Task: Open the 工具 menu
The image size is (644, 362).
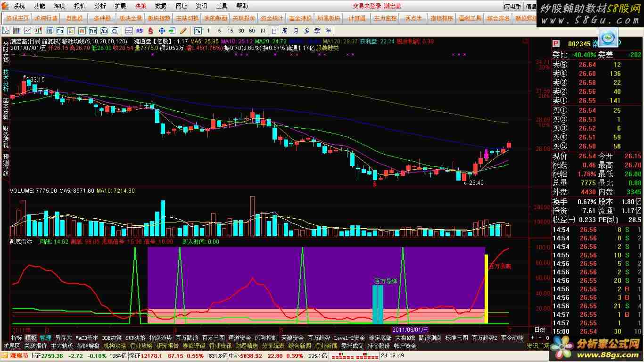Action: point(222,6)
